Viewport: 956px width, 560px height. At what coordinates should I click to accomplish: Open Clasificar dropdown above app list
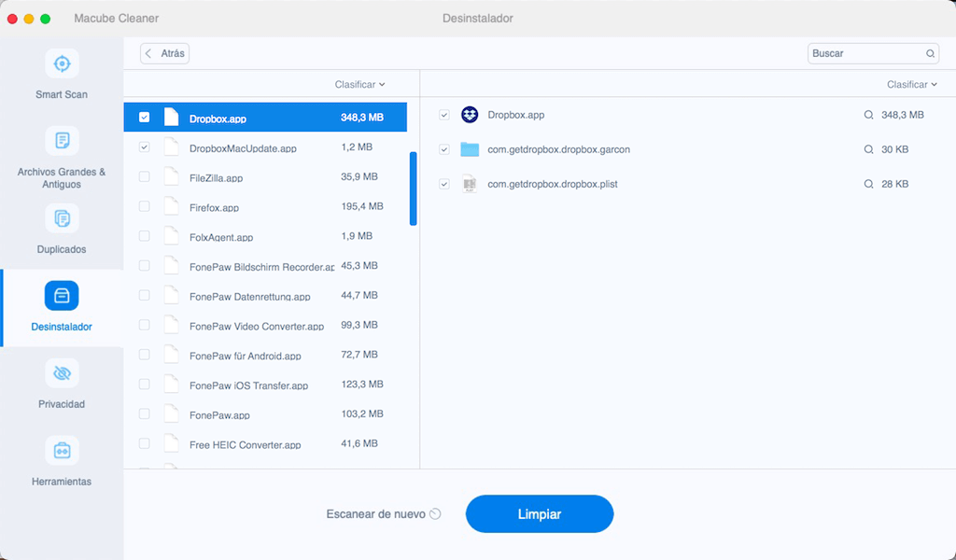359,85
